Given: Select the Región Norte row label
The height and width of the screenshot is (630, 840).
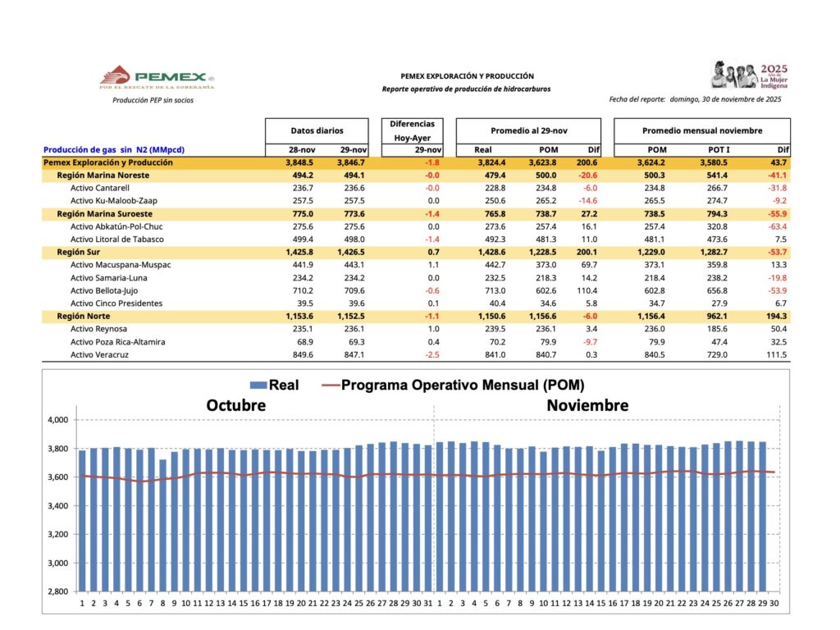Looking at the screenshot, I should [x=84, y=316].
